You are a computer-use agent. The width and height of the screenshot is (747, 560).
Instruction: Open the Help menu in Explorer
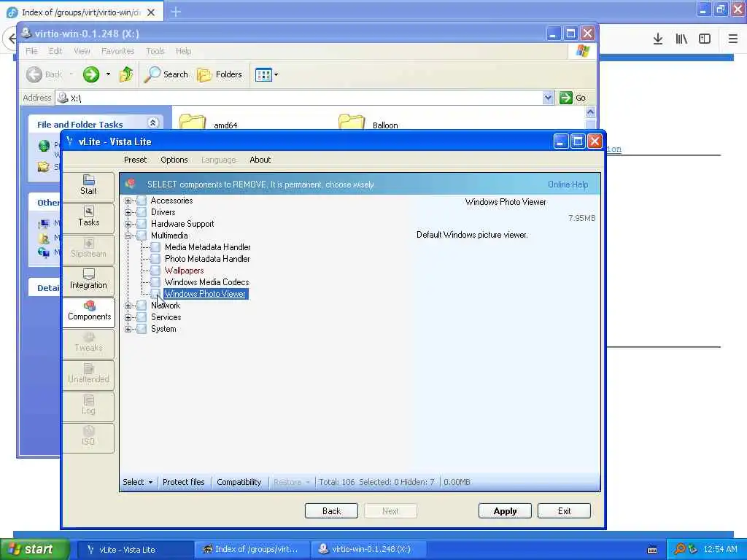(x=183, y=51)
